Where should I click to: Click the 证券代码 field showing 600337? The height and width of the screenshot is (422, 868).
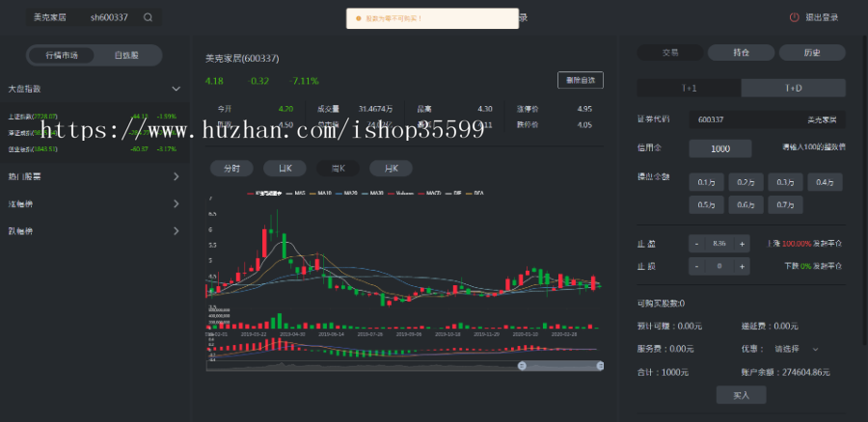[768, 119]
